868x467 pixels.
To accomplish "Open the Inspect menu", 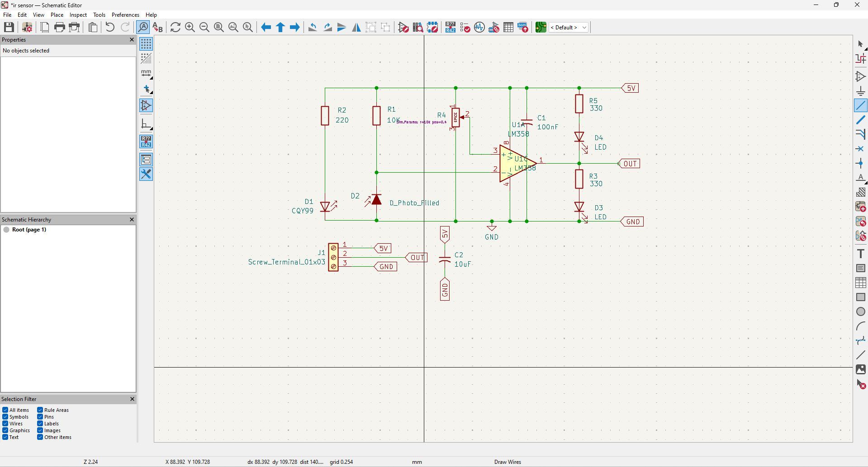I will point(78,15).
